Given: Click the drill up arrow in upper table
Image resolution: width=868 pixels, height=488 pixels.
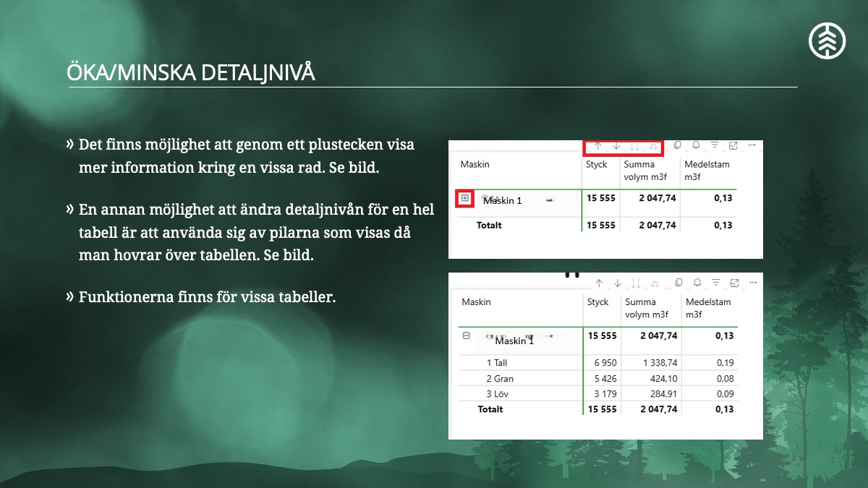Looking at the screenshot, I should click(x=598, y=146).
